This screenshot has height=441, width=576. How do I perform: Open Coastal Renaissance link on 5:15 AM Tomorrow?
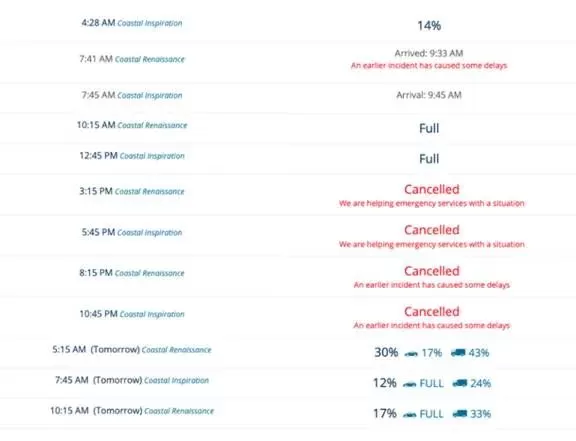[176, 350]
